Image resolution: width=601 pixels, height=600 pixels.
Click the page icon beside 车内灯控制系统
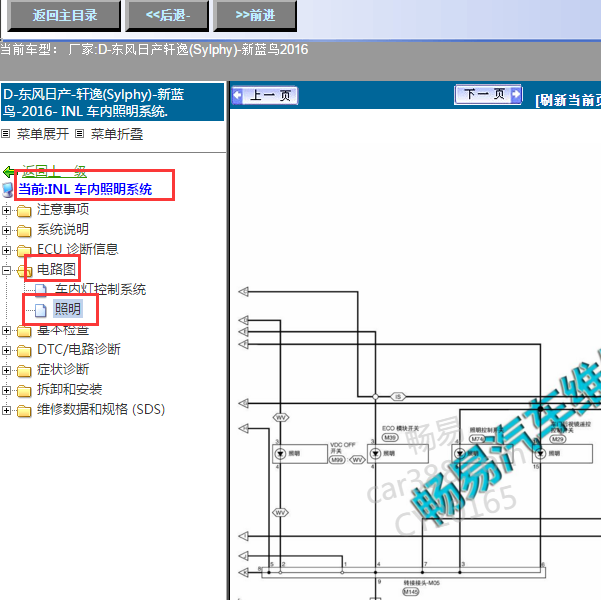(41, 290)
